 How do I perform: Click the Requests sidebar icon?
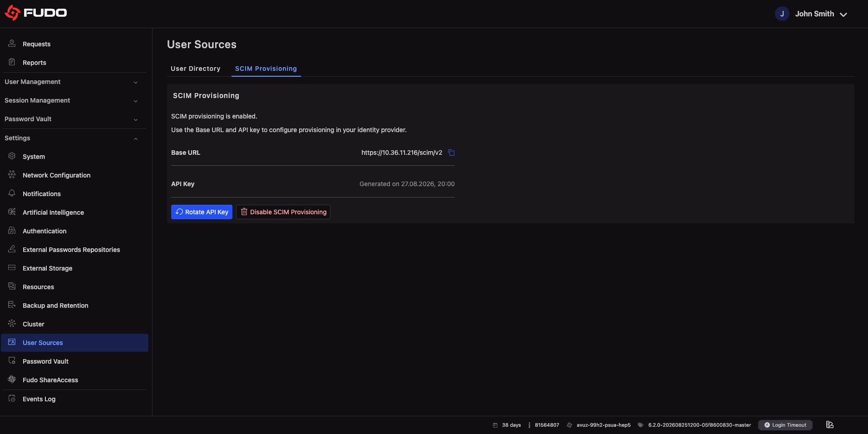(x=12, y=44)
